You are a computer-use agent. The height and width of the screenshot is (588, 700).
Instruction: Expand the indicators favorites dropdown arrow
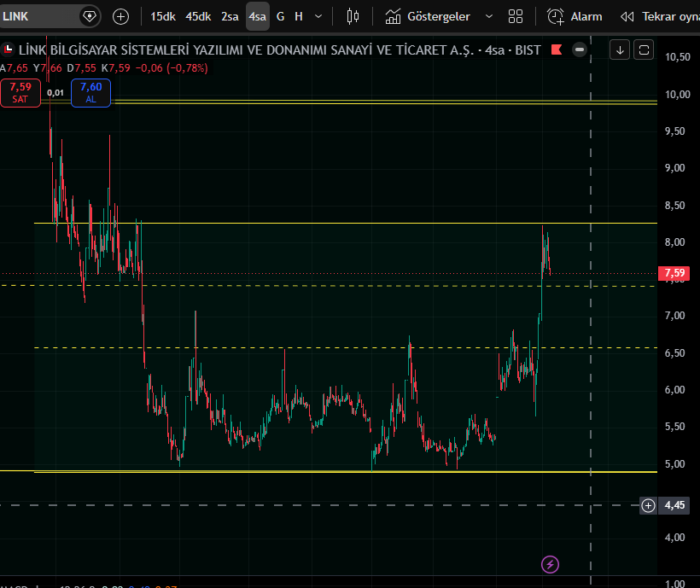coord(489,16)
